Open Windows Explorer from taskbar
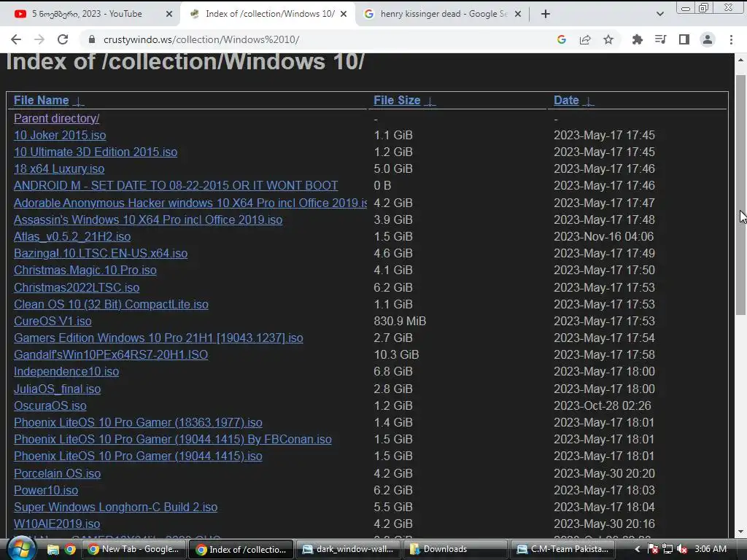This screenshot has width=747, height=560. pos(53,550)
